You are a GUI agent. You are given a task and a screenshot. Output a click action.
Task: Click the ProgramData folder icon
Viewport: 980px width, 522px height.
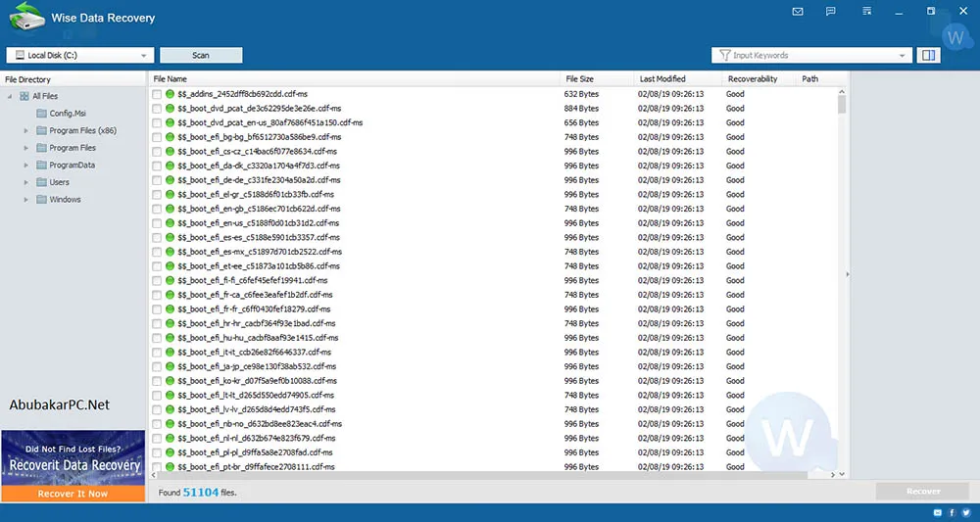(41, 165)
